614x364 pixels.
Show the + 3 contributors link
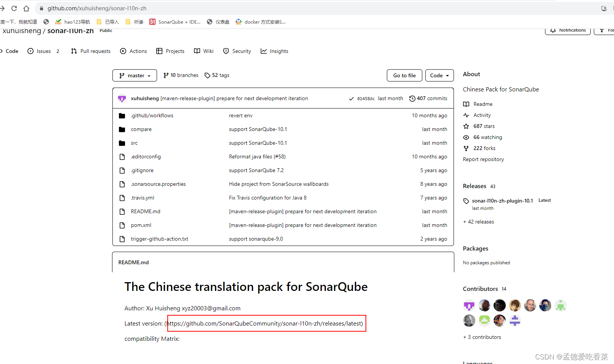pyautogui.click(x=482, y=337)
